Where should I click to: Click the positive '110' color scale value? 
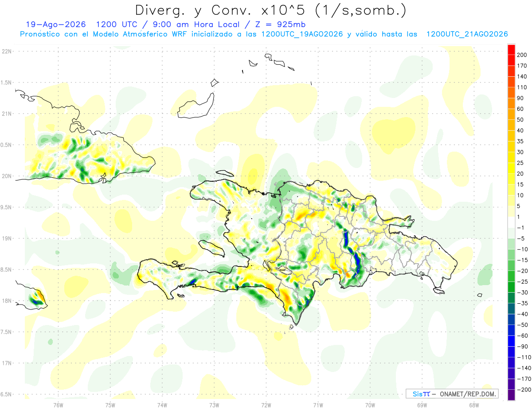click(x=523, y=87)
